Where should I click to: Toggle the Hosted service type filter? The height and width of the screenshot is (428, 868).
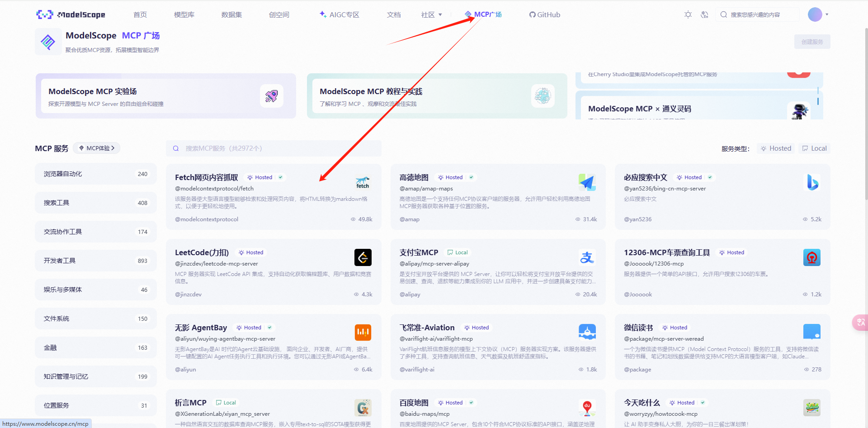[x=776, y=148]
